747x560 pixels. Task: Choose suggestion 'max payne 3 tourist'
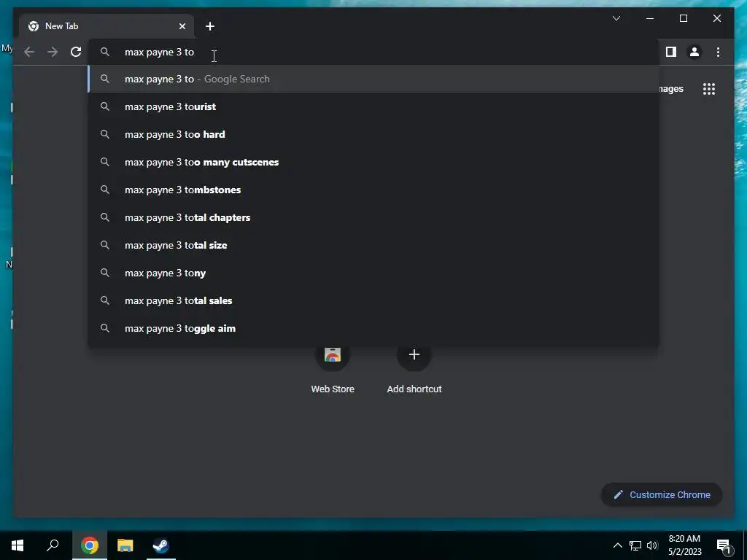point(374,106)
